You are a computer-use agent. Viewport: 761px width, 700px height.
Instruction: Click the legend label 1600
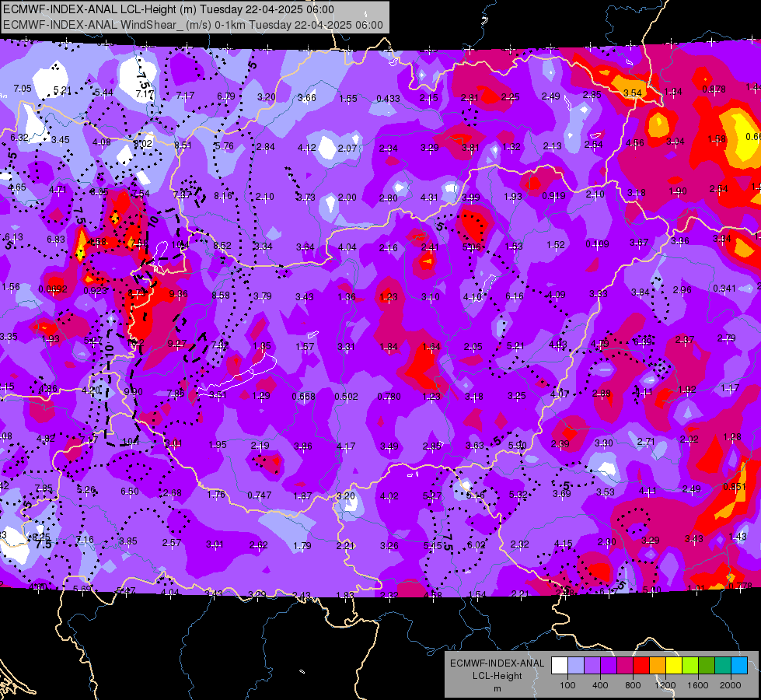(698, 685)
